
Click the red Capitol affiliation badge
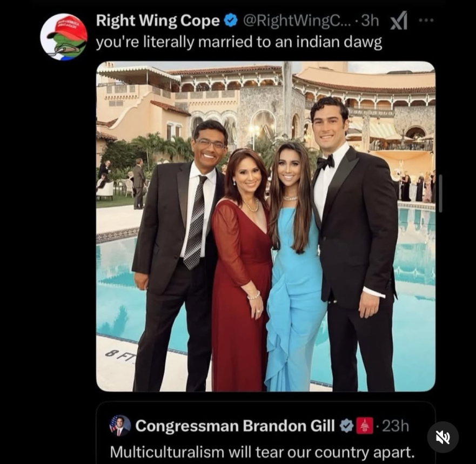tap(365, 426)
